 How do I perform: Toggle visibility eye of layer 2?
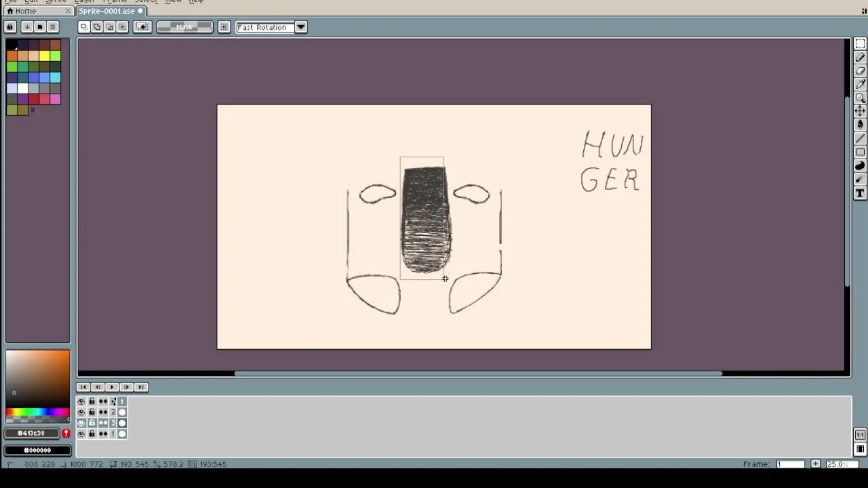tap(81, 412)
